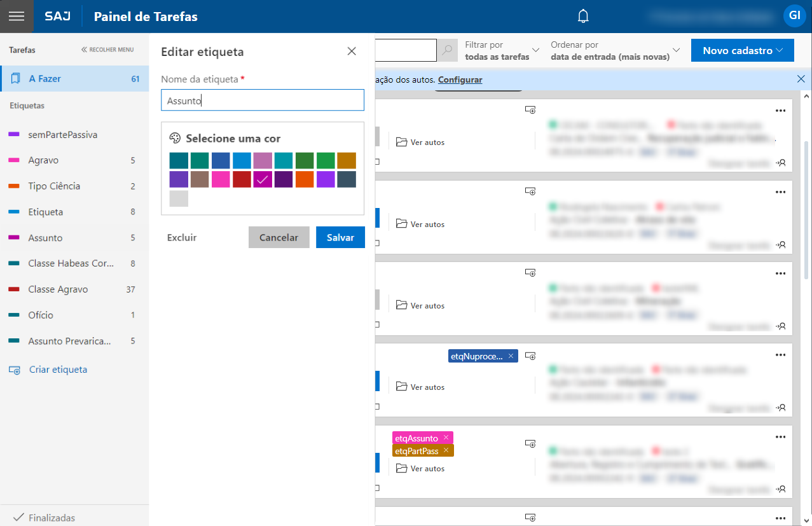Viewport: 812px width, 526px height.
Task: Close the Editar etiqueta panel
Action: click(x=352, y=52)
